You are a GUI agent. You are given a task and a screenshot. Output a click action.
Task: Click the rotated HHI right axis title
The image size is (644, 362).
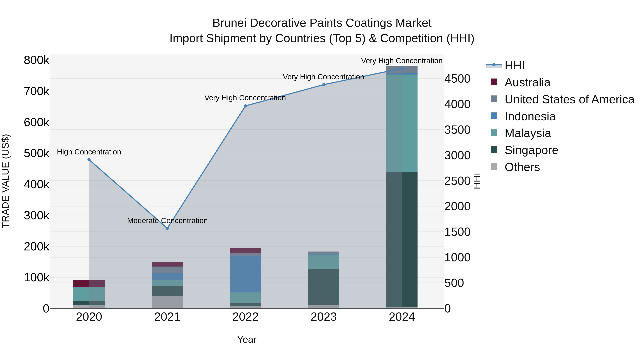click(477, 181)
